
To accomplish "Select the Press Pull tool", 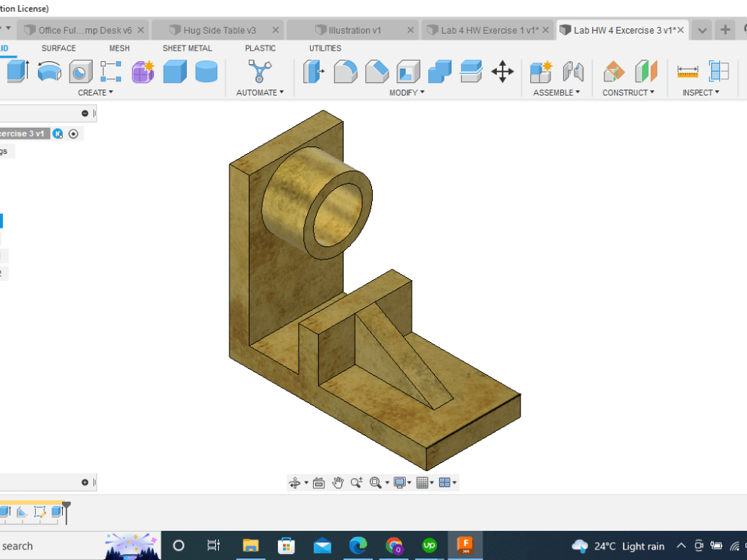I will point(314,72).
